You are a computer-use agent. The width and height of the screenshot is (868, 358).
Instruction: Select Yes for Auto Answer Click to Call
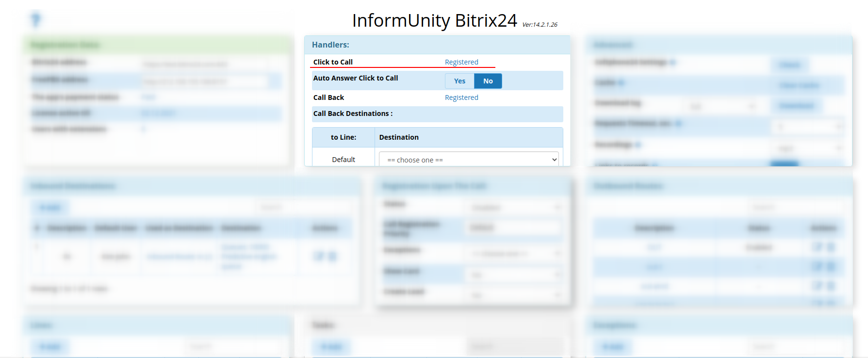(x=459, y=81)
